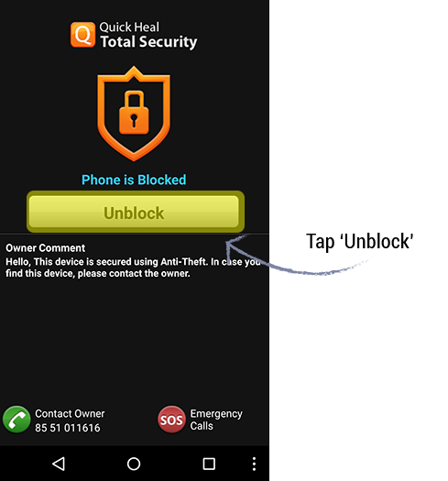Tap the Contact Owner label
The image size is (448, 481).
coord(70,413)
